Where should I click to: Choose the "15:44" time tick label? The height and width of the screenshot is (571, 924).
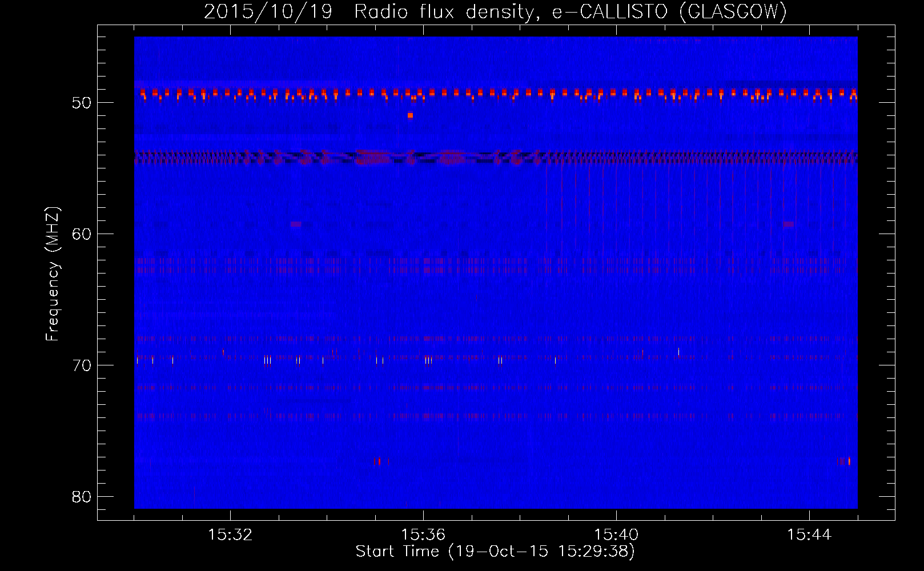(809, 535)
